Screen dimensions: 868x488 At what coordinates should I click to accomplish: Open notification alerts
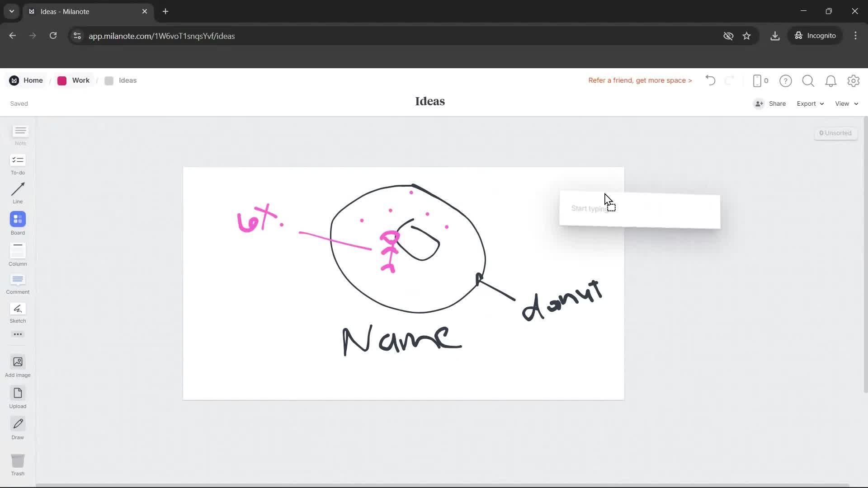click(831, 80)
